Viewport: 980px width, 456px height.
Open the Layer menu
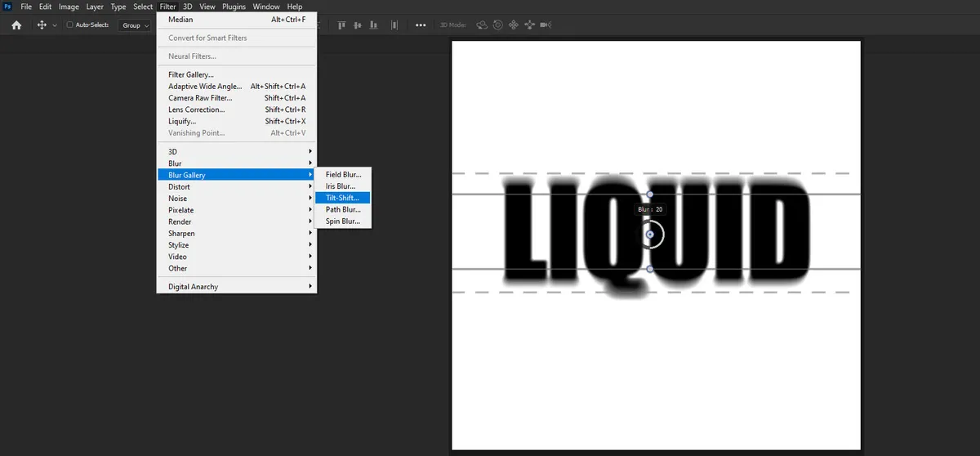(95, 7)
